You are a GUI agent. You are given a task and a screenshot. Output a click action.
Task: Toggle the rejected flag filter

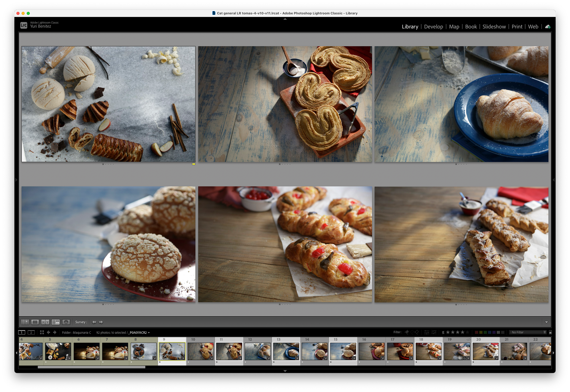click(x=417, y=332)
